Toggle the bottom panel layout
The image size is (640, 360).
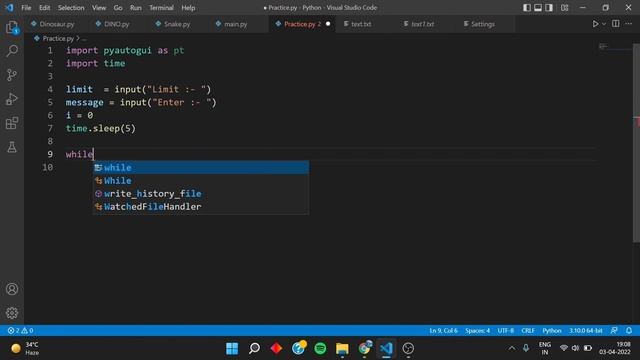click(x=538, y=8)
